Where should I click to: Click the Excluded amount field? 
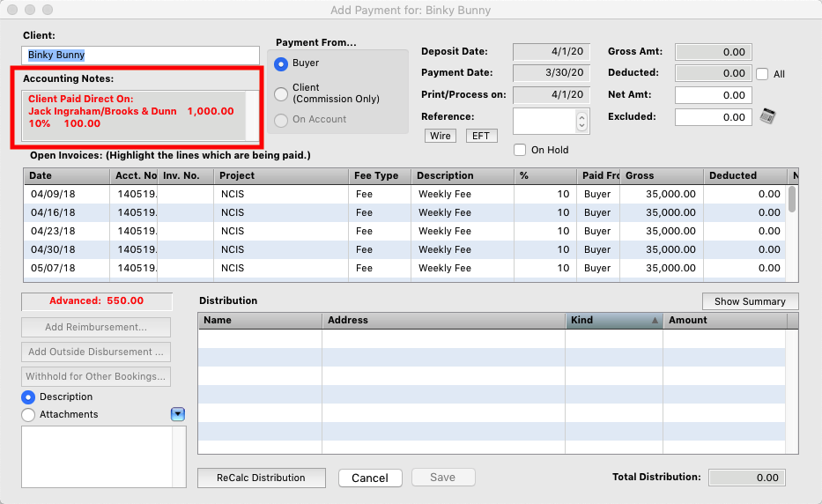click(x=714, y=117)
